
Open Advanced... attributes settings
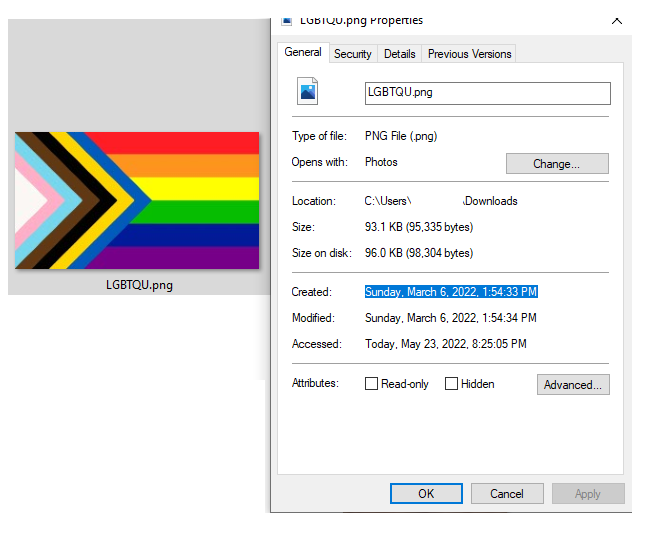573,384
